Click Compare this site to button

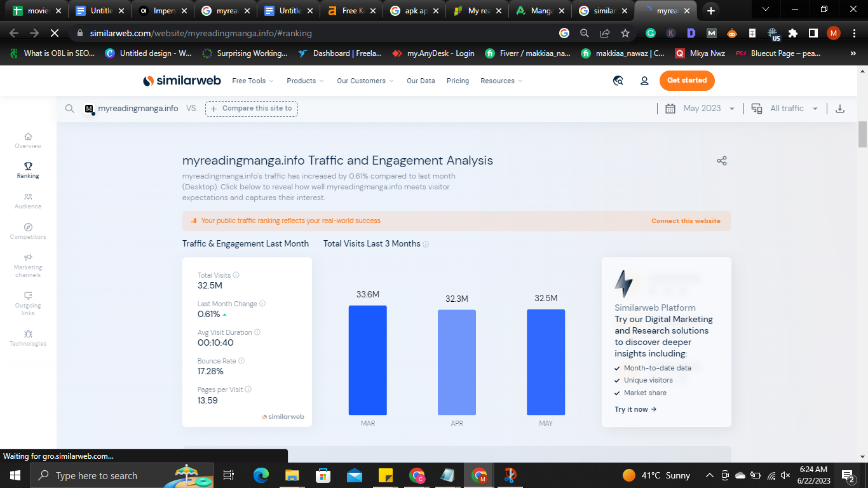pyautogui.click(x=252, y=109)
